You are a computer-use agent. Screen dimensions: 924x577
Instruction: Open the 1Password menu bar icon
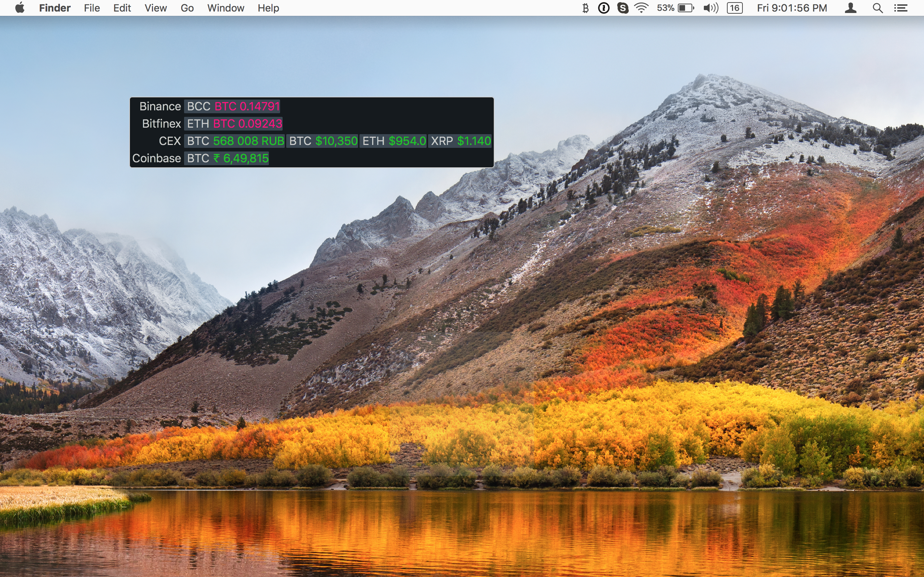click(x=603, y=8)
